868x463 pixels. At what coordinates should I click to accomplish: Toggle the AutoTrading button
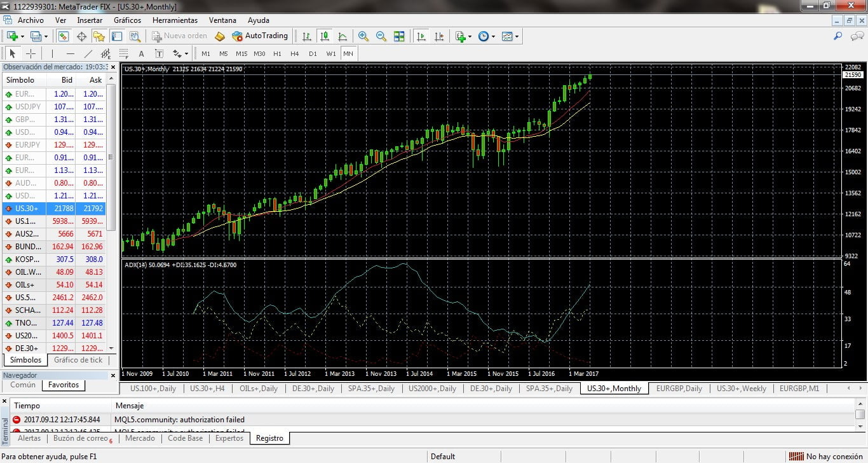pos(260,36)
